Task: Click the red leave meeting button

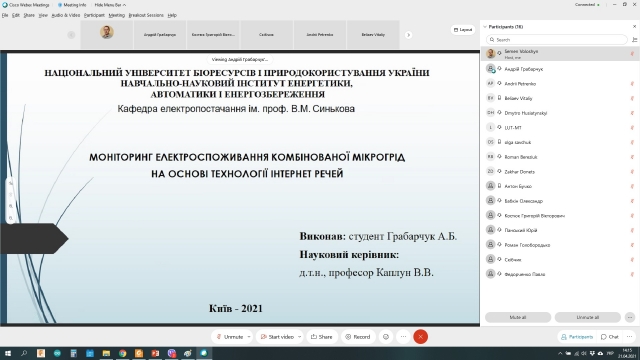Action: point(420,337)
